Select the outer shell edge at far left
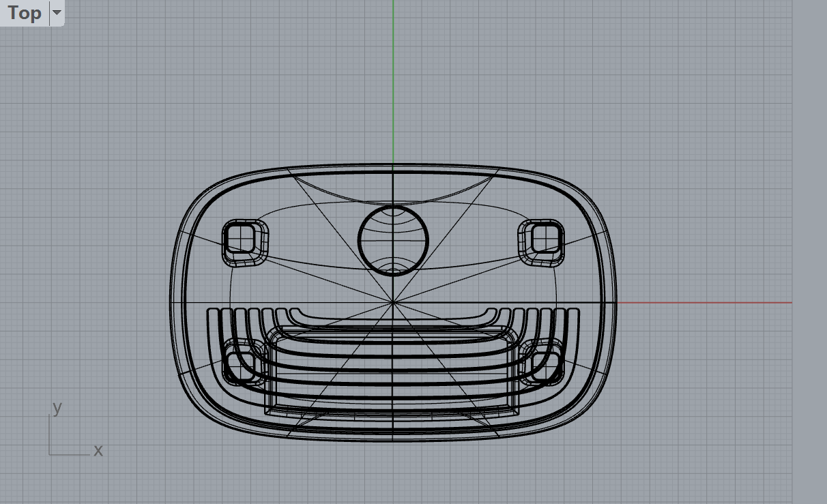Viewport: 827px width, 504px height. tap(171, 302)
